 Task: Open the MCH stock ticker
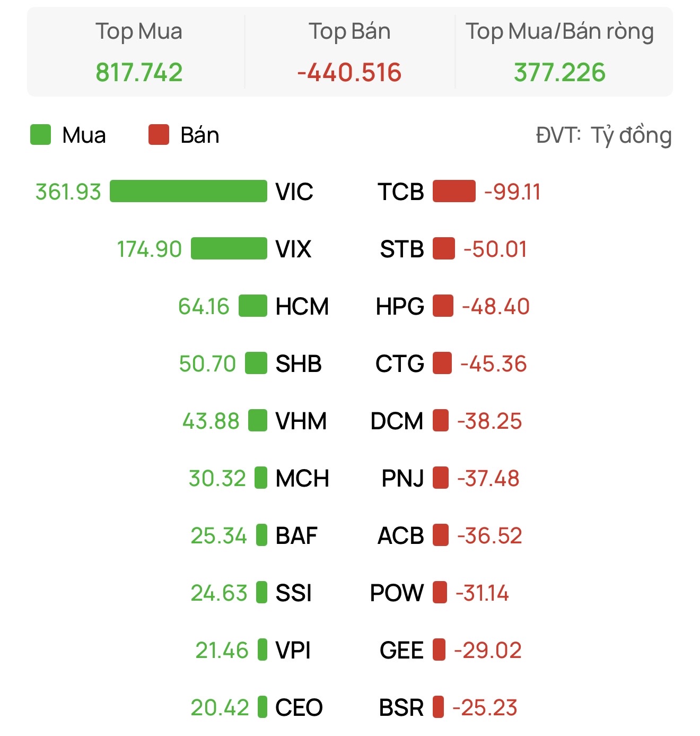303,479
